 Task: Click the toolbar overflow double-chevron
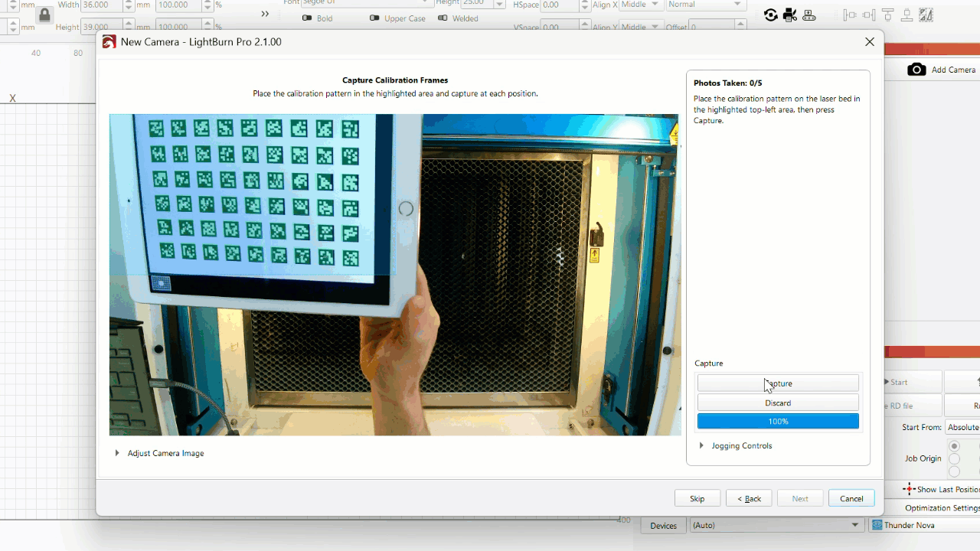(265, 14)
